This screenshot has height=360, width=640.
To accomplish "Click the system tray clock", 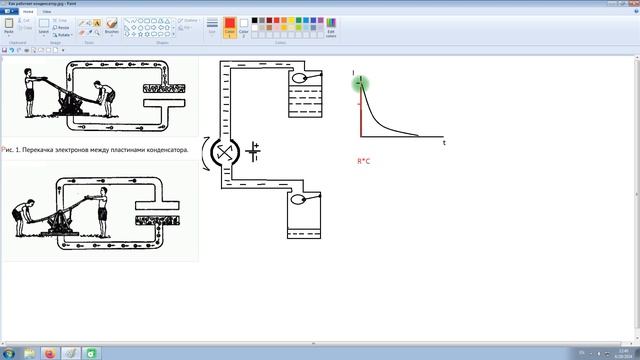I will [x=623, y=353].
